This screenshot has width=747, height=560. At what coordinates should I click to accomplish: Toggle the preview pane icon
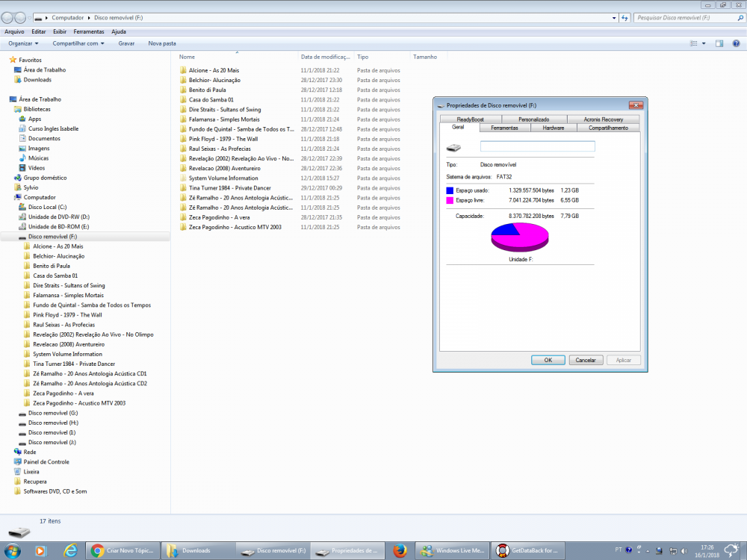coord(719,43)
